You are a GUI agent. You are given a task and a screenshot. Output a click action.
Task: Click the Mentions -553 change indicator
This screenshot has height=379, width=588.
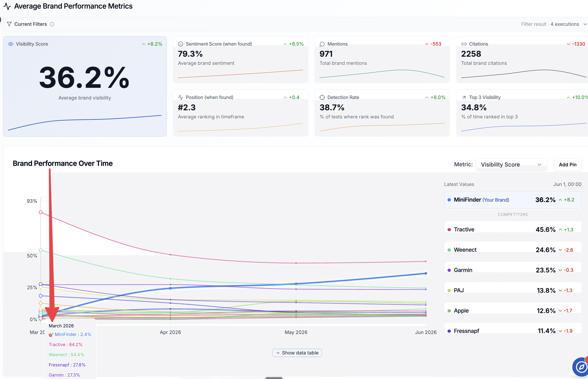433,44
